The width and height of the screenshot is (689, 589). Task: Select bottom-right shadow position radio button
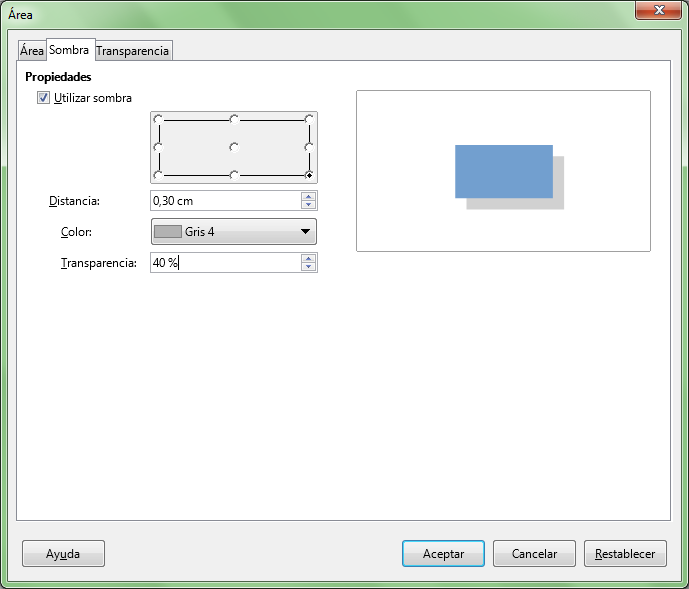click(309, 175)
